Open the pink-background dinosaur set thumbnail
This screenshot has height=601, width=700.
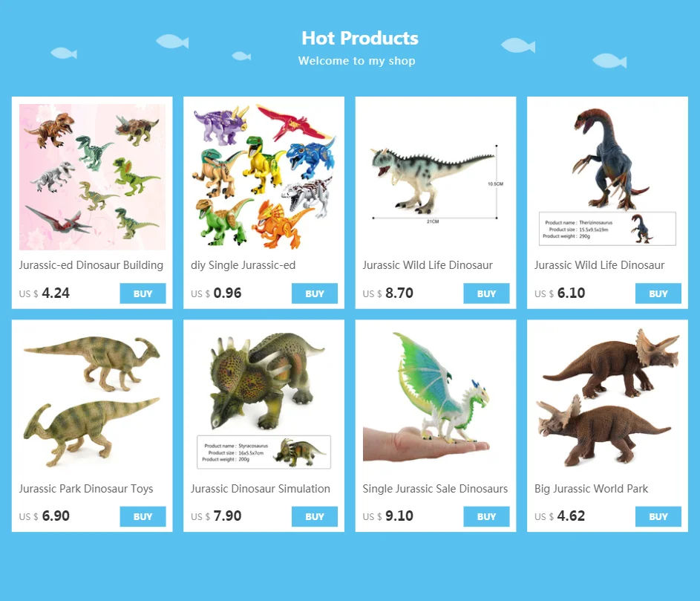tap(92, 177)
